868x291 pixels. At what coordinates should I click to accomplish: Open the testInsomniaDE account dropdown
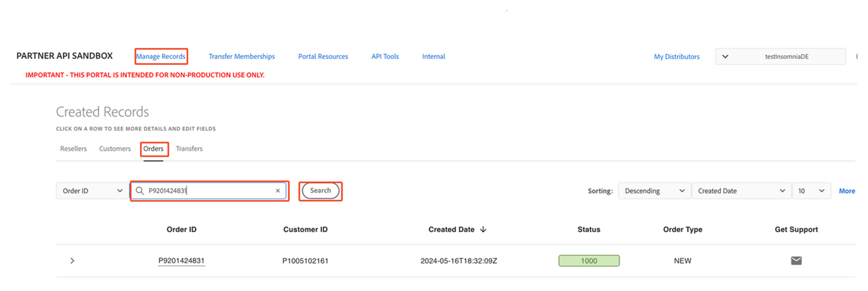point(780,57)
